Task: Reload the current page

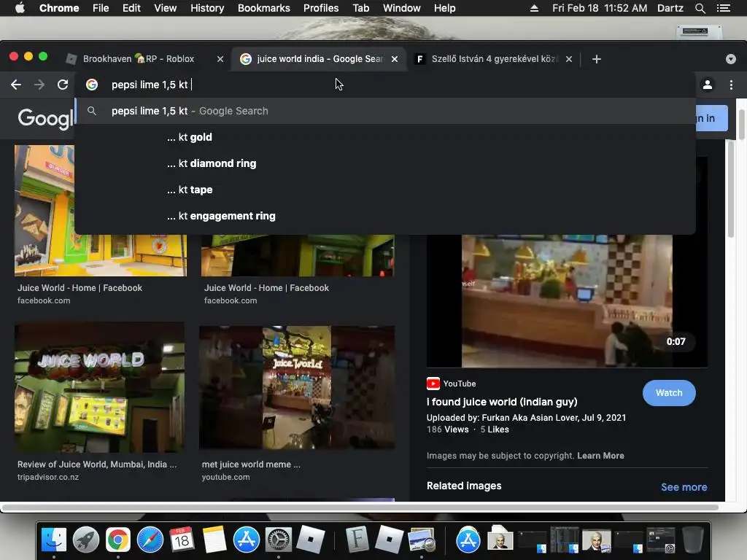Action: (x=63, y=85)
